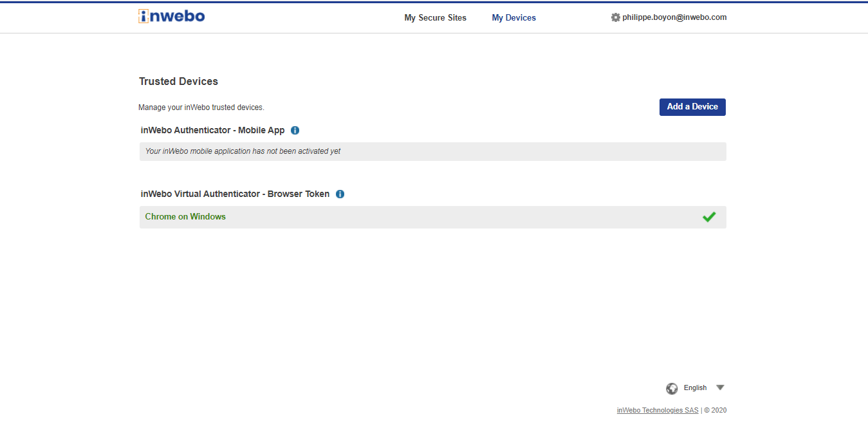Open the My Secure Sites menu
The image size is (868, 439).
click(435, 18)
